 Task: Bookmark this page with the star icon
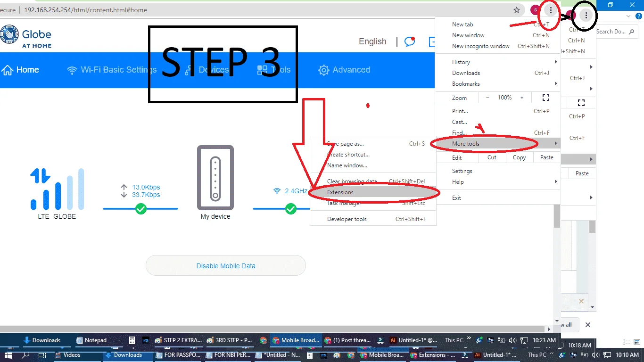pyautogui.click(x=517, y=10)
